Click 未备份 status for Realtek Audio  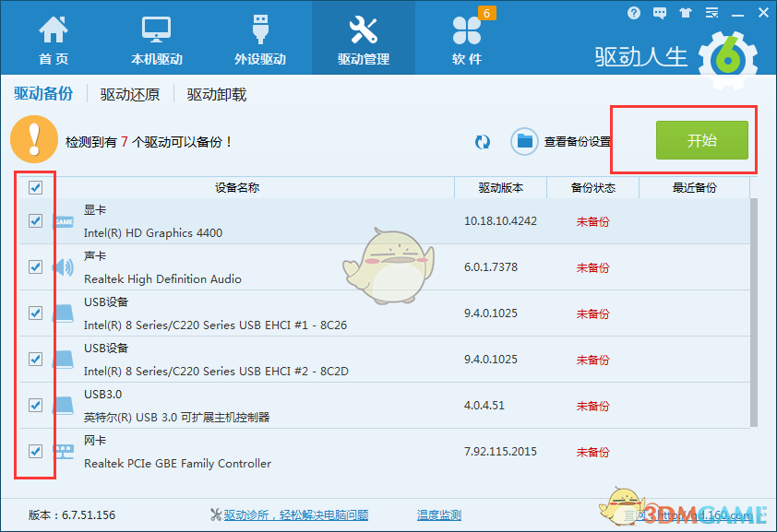click(x=592, y=267)
